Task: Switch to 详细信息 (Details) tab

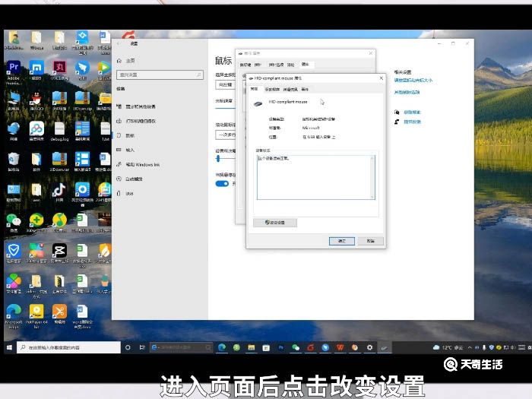Action: [x=290, y=89]
